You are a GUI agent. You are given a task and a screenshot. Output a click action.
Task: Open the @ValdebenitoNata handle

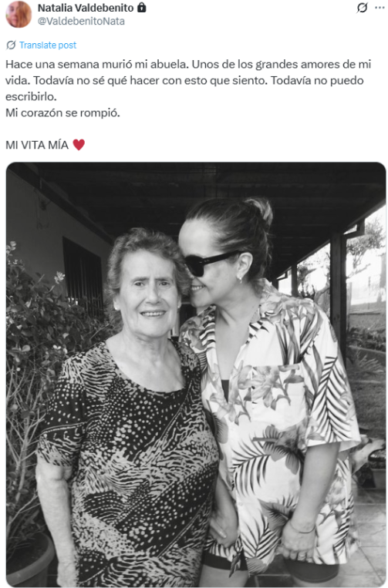(81, 21)
